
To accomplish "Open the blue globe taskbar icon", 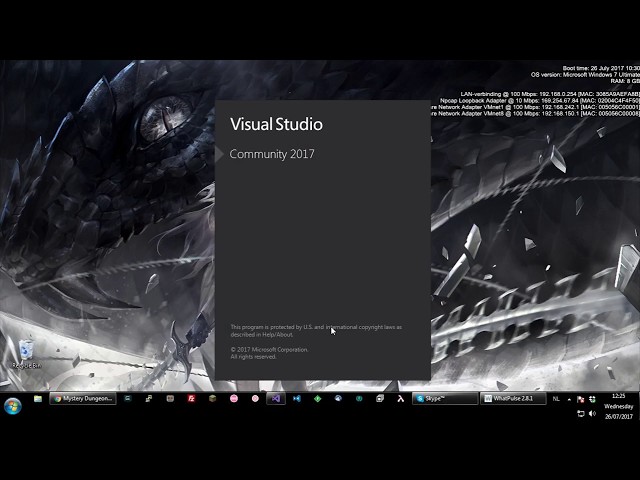I will (x=338, y=398).
